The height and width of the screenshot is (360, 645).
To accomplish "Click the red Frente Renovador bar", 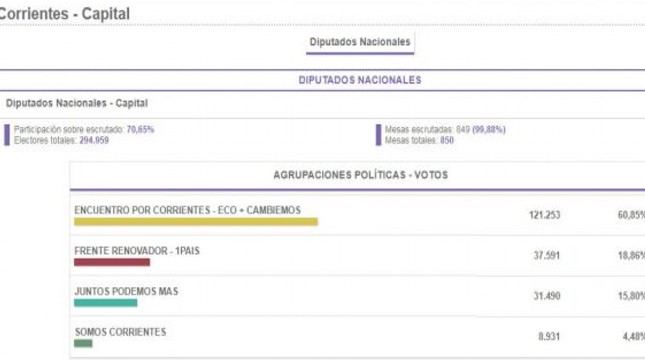I will point(112,262).
